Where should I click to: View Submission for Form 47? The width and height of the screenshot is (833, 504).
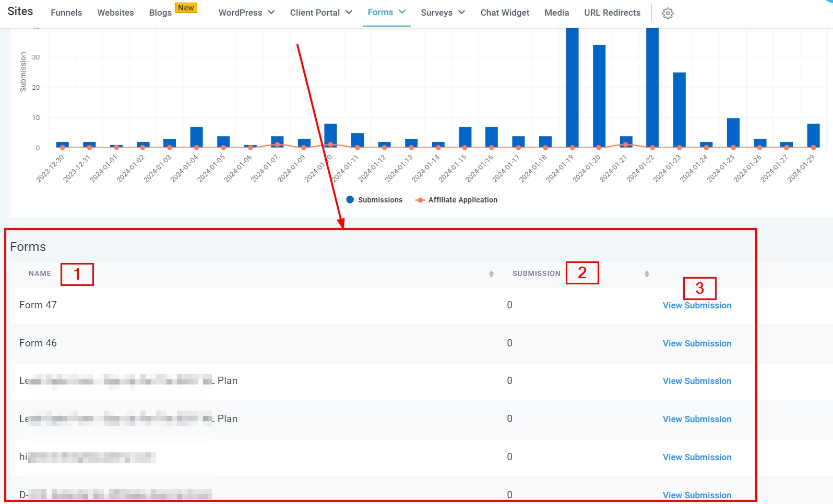[697, 305]
